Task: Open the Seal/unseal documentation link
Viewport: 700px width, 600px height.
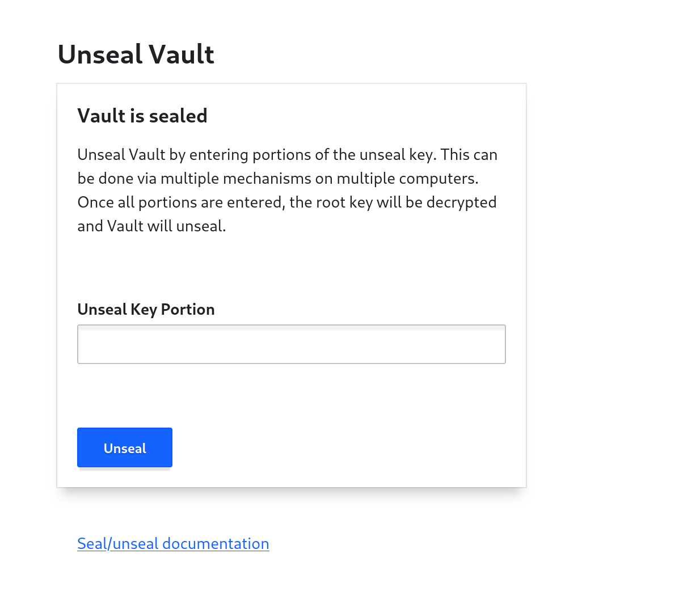Action: click(173, 543)
